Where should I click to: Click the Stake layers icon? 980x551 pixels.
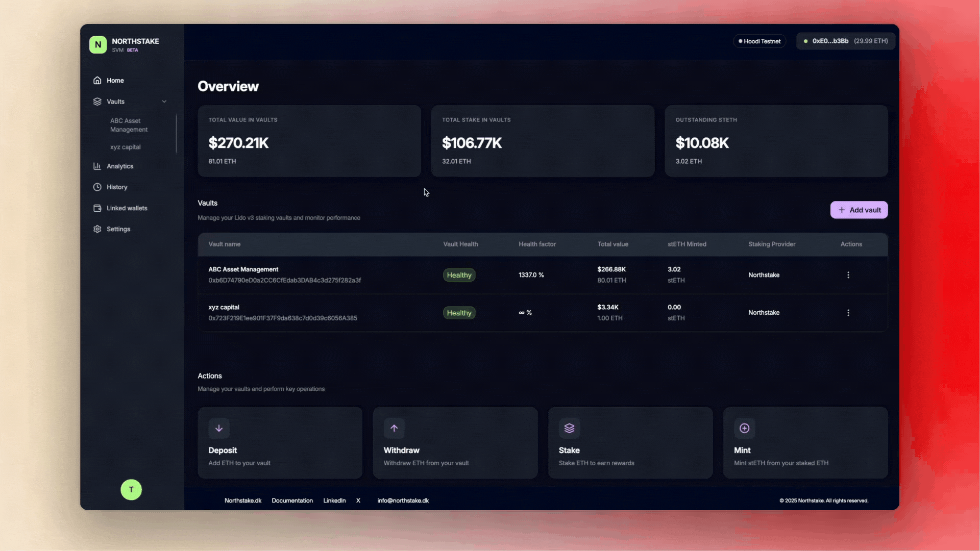pyautogui.click(x=569, y=428)
